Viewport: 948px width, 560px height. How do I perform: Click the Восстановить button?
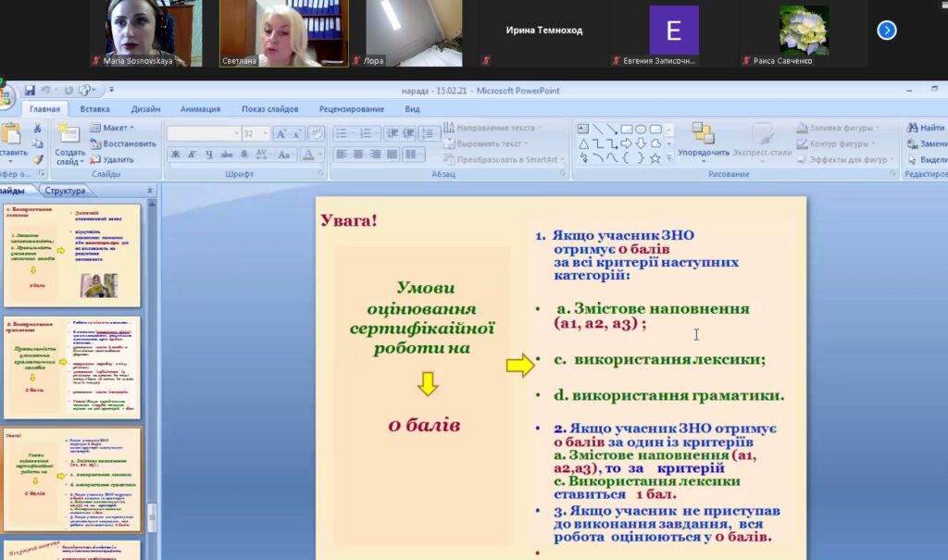tap(123, 143)
